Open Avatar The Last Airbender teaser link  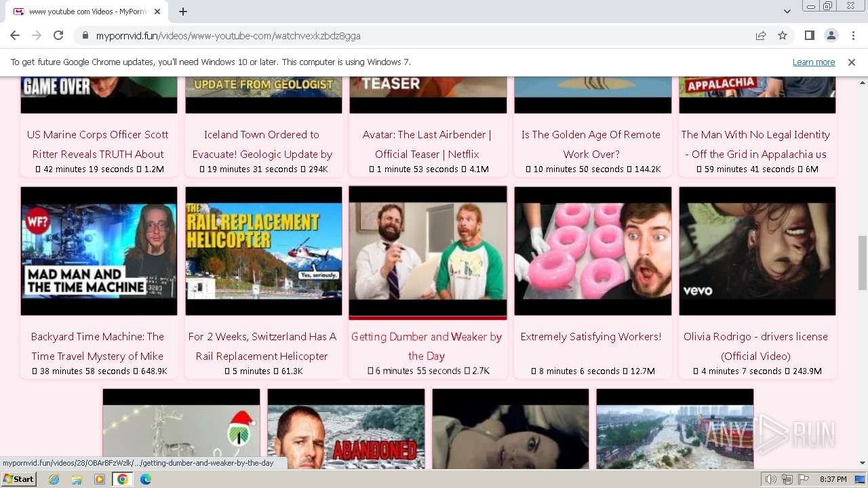click(427, 144)
